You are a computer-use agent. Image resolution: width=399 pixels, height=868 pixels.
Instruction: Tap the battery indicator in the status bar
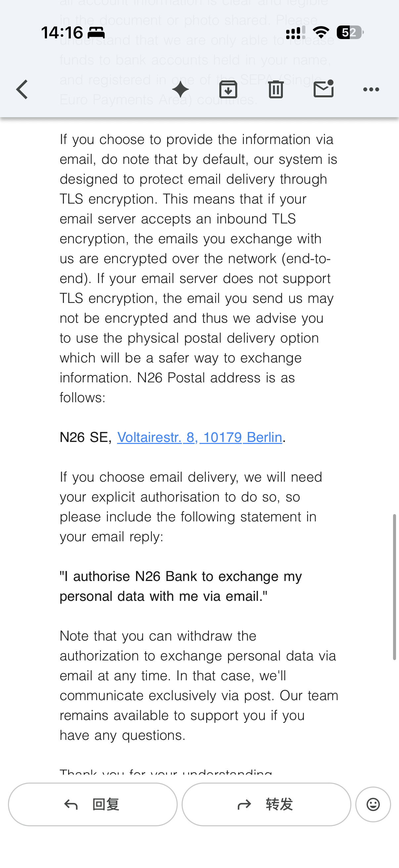coord(350,32)
